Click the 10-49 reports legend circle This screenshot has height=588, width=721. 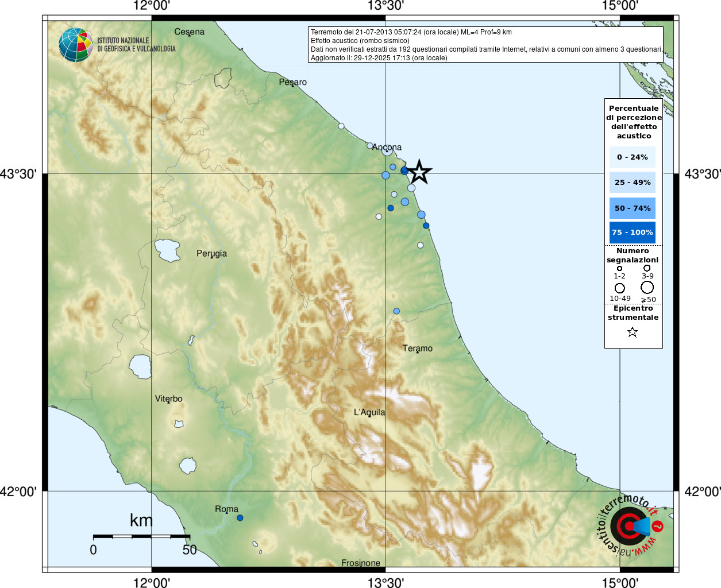click(619, 288)
